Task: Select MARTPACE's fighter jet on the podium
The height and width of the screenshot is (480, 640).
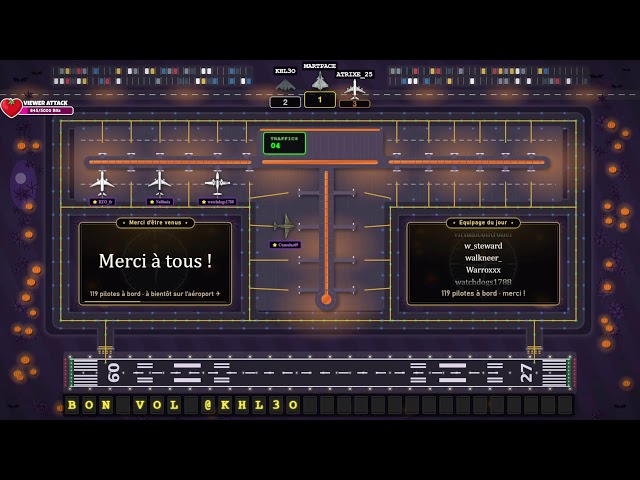Action: 320,81
